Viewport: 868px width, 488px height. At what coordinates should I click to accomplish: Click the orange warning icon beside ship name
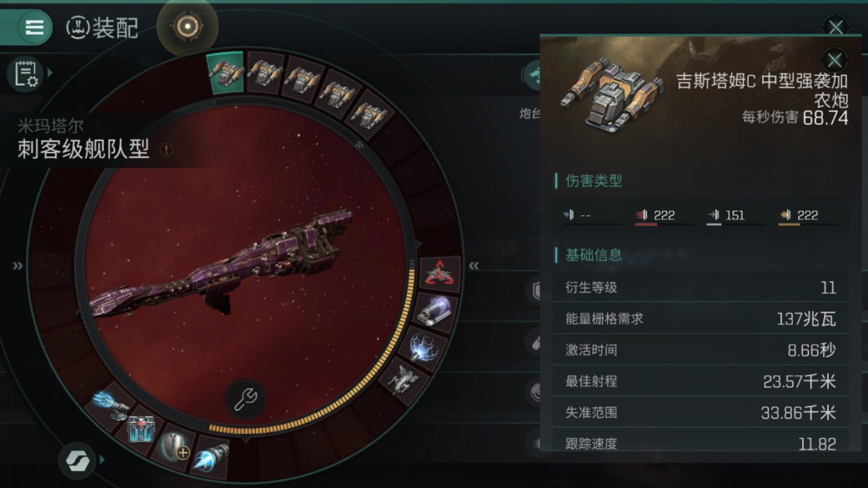166,149
